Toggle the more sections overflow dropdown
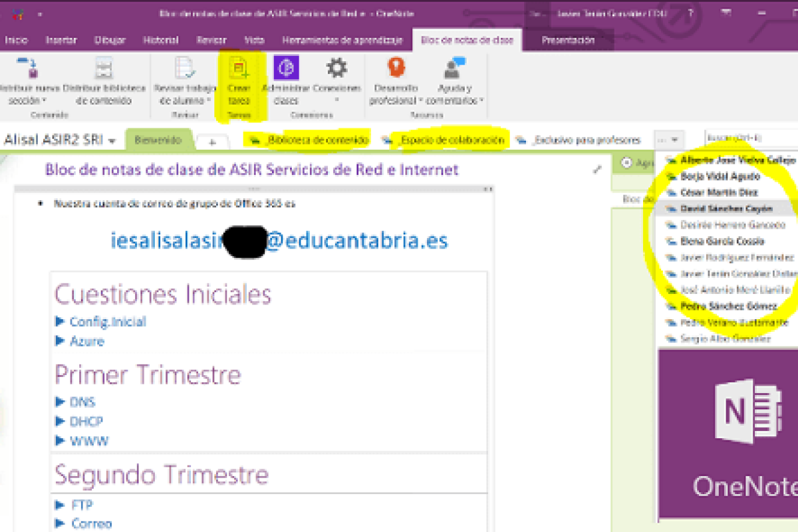The width and height of the screenshot is (798, 532). [x=668, y=140]
